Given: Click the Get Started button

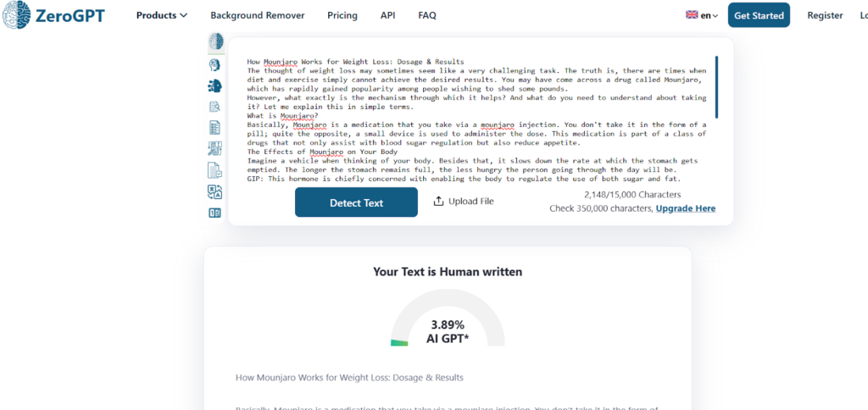Looking at the screenshot, I should (x=759, y=15).
